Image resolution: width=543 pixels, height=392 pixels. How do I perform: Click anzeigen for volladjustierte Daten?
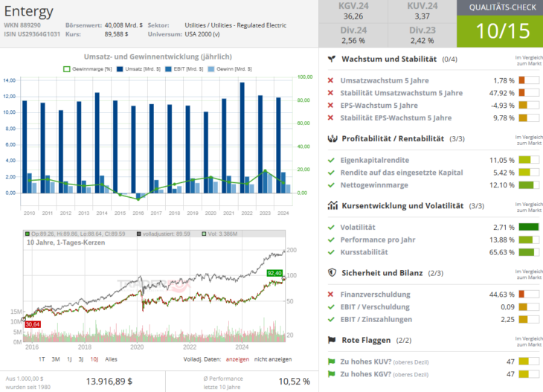(x=237, y=359)
